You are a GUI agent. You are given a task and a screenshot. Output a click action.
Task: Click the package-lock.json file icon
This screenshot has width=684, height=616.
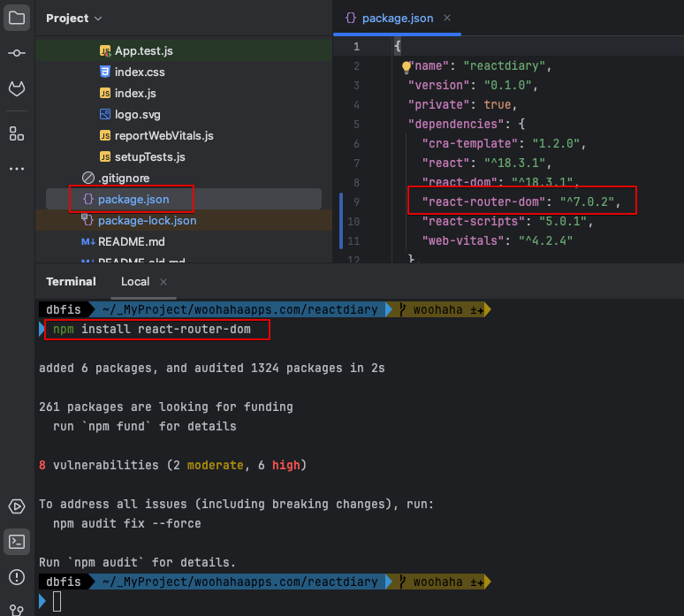[x=87, y=220]
